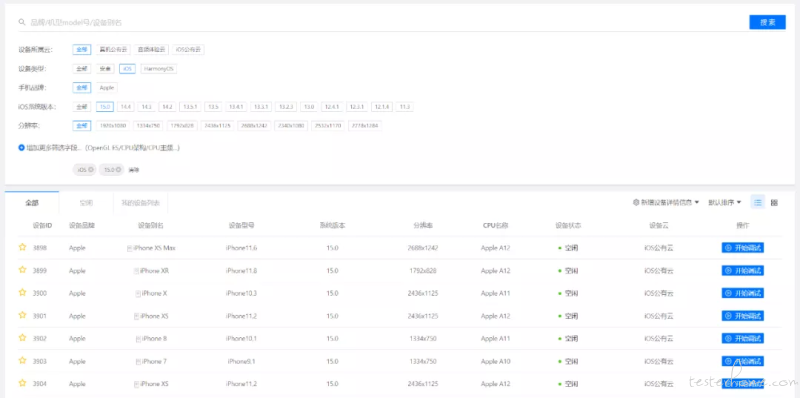Open the add device detail info dropdown

click(666, 203)
